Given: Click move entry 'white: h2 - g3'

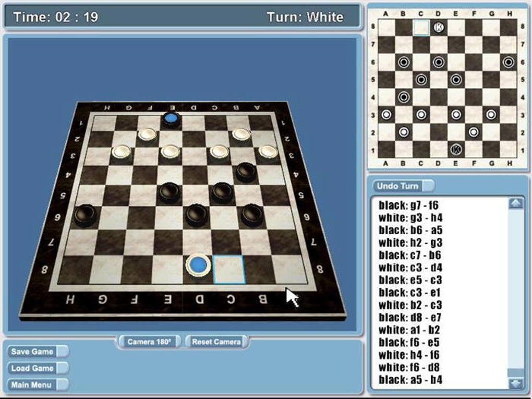Looking at the screenshot, I should tap(410, 243).
